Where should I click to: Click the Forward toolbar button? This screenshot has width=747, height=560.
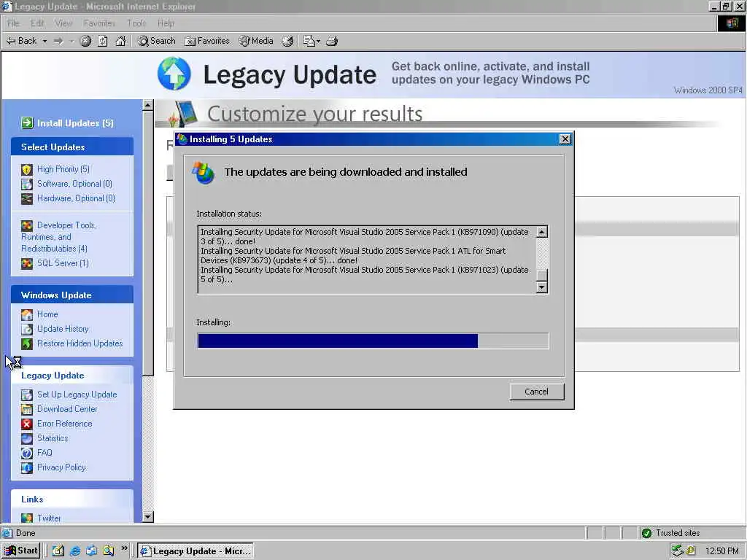(58, 41)
